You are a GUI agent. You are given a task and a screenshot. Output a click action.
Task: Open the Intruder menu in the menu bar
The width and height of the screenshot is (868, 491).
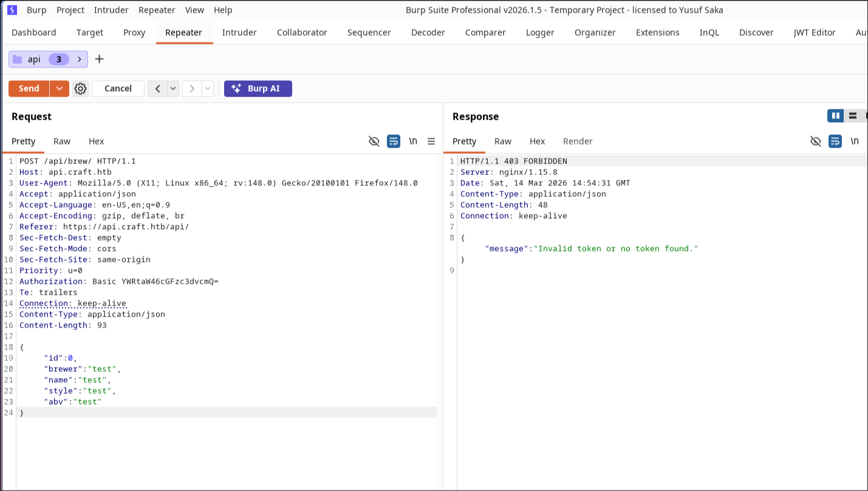pyautogui.click(x=111, y=10)
